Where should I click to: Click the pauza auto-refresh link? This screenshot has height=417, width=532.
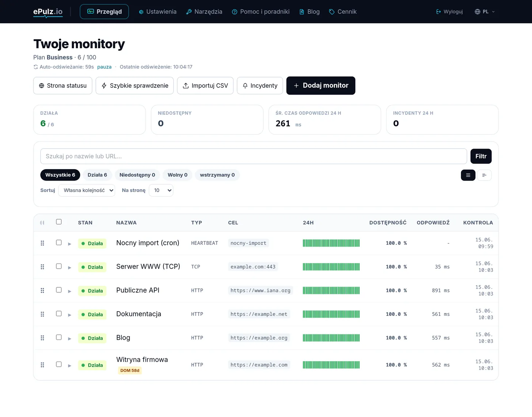pyautogui.click(x=104, y=67)
